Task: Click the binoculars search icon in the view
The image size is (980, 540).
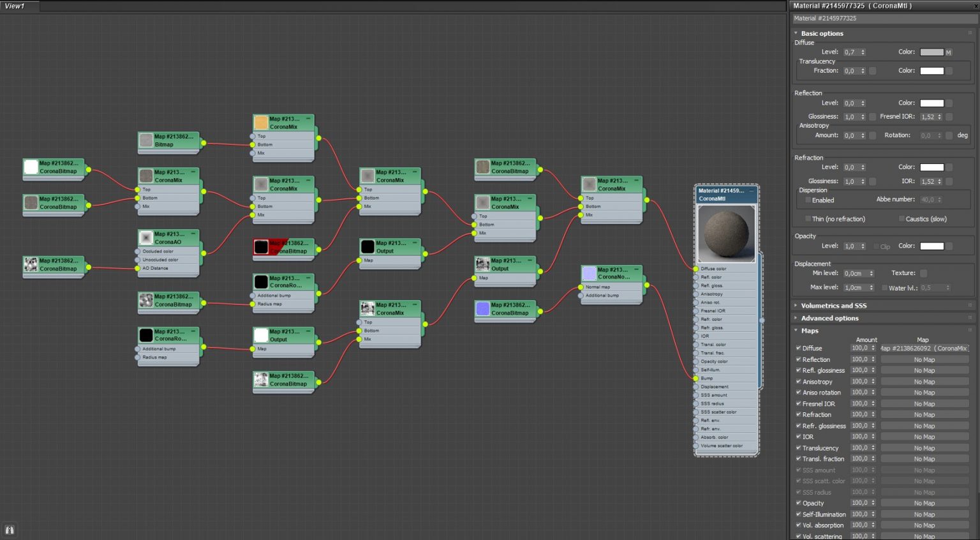Action: [10, 530]
